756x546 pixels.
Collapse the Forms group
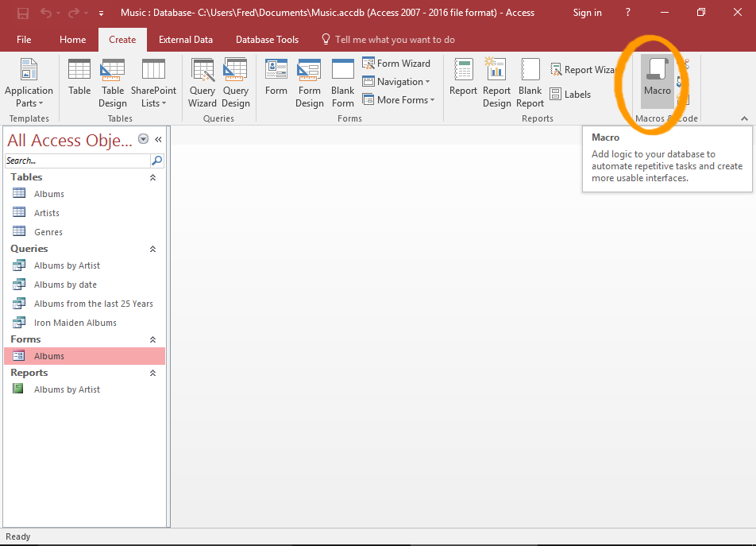(x=152, y=339)
